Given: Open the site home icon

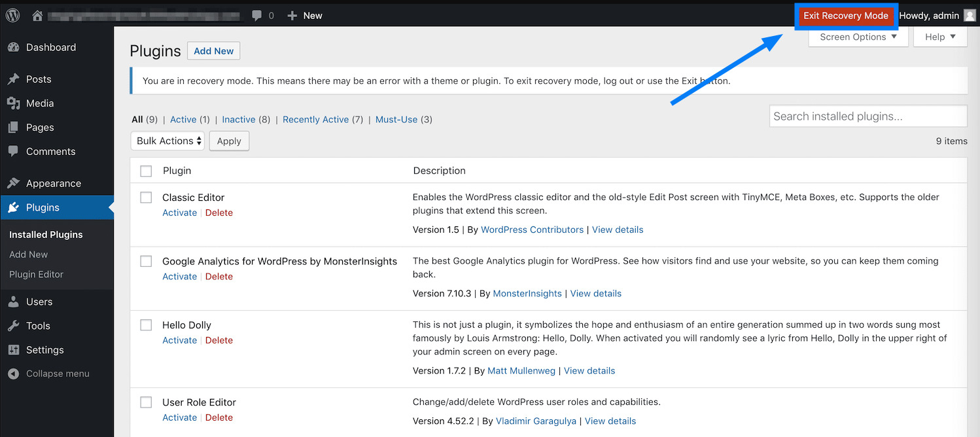Looking at the screenshot, I should click(x=37, y=15).
